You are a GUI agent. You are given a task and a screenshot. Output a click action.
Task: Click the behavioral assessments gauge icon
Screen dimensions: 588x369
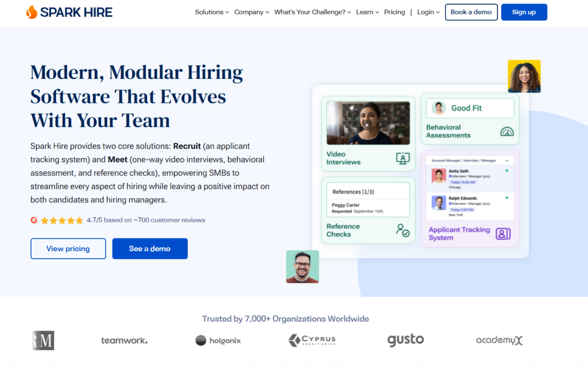pyautogui.click(x=506, y=132)
